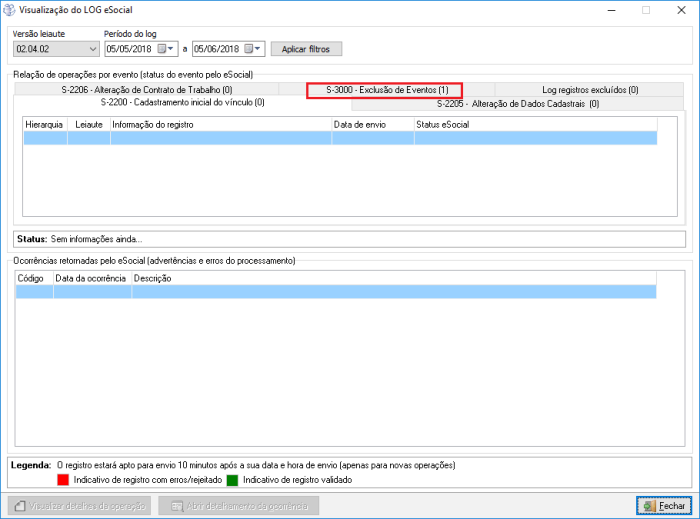Open the S-2206 Alteração de Contrato tab
700x519 pixels.
146,90
